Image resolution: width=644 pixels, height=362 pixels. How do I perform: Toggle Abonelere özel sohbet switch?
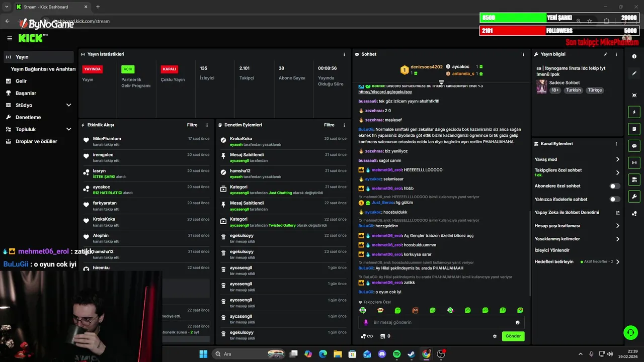pyautogui.click(x=615, y=186)
